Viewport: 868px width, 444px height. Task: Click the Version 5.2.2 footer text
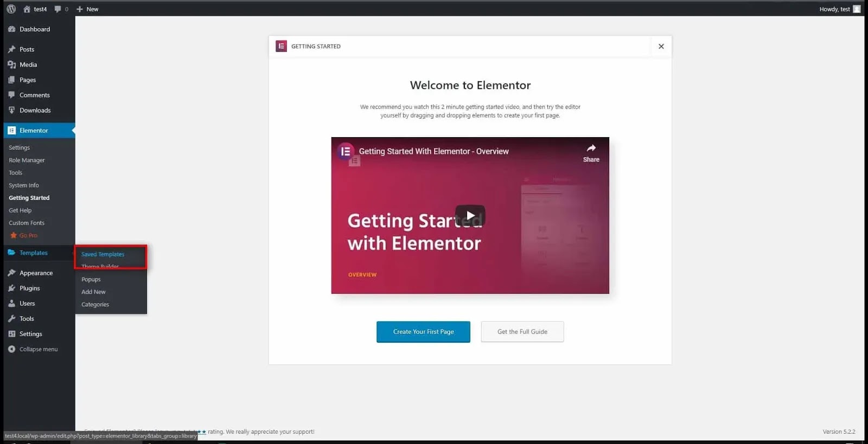[x=839, y=432]
